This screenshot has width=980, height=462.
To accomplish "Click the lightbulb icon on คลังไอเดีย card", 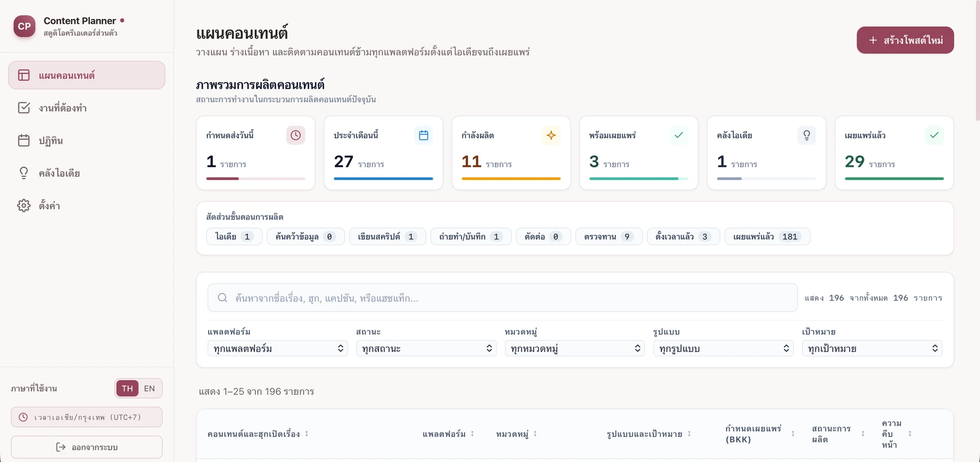I will (x=806, y=135).
